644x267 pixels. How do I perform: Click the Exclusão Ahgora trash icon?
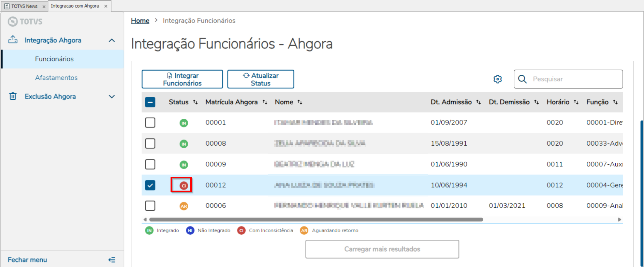click(13, 96)
